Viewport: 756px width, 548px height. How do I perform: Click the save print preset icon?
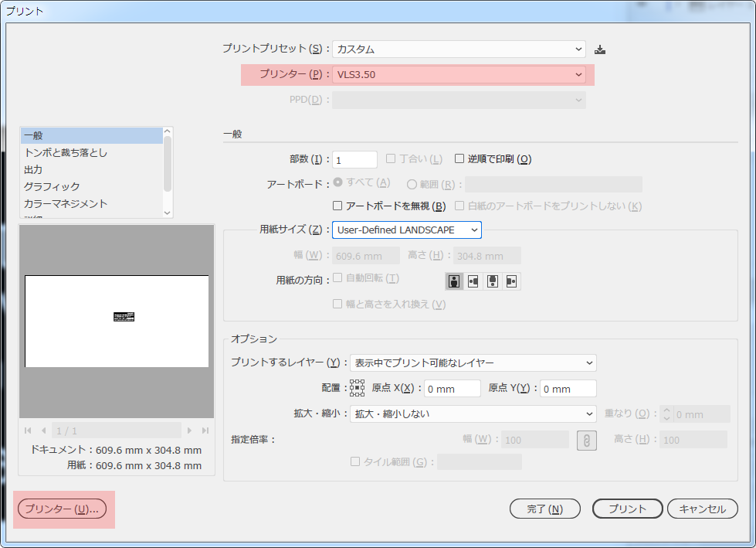point(600,49)
